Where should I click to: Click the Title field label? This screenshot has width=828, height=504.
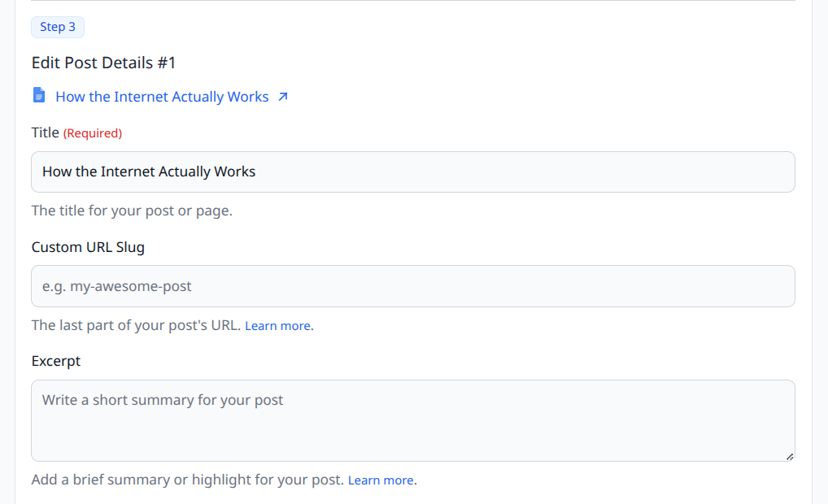coord(46,133)
